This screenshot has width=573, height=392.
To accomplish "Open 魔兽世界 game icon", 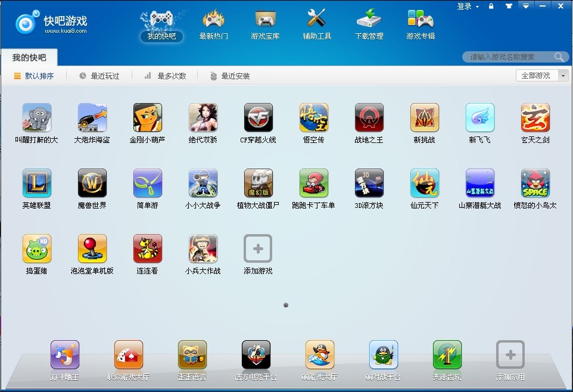I will tap(92, 183).
